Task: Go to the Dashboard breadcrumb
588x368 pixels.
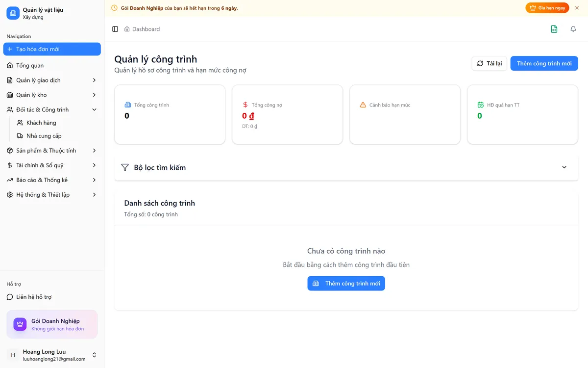Action: [146, 29]
